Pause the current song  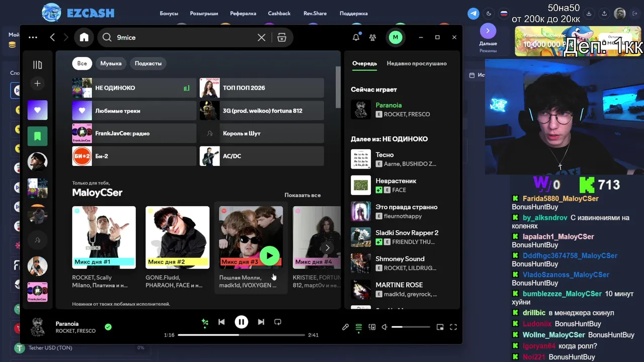point(242,322)
